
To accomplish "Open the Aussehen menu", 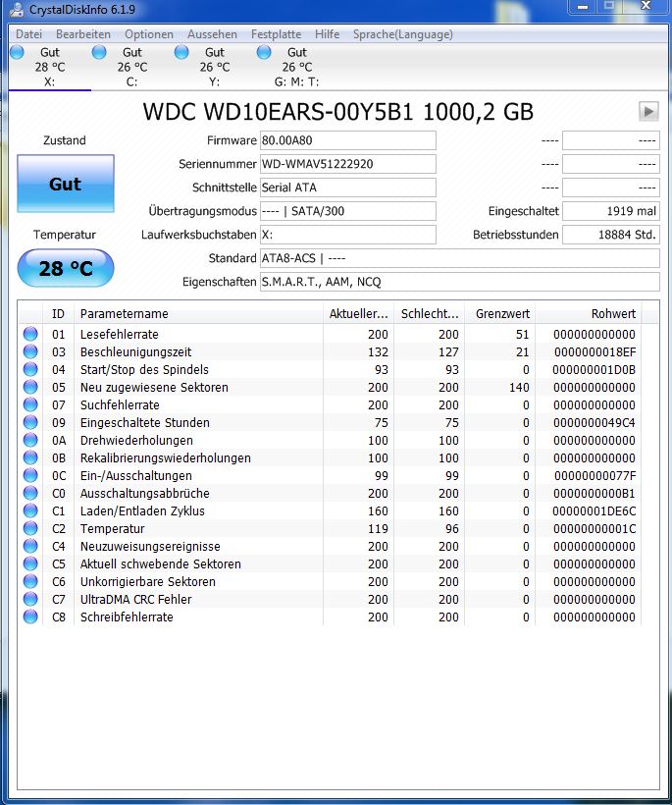I will (212, 34).
